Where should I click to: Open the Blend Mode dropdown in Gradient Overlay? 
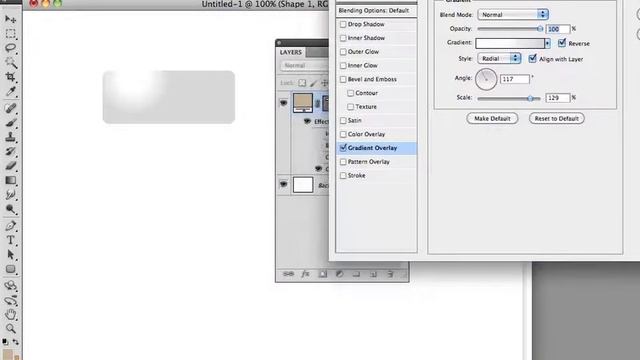(x=513, y=15)
